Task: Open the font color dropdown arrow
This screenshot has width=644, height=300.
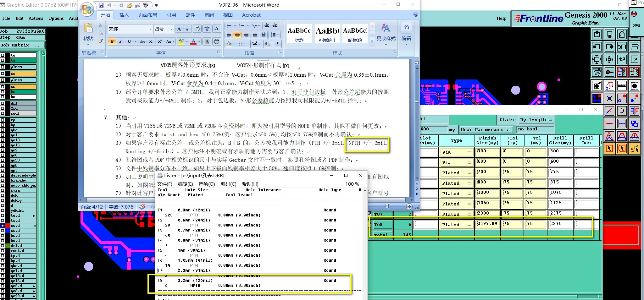Action: (x=199, y=41)
